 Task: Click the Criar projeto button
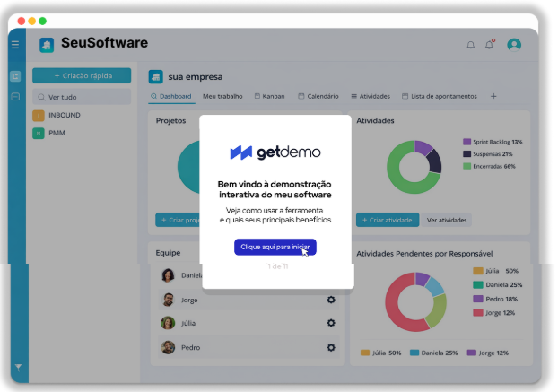[178, 220]
